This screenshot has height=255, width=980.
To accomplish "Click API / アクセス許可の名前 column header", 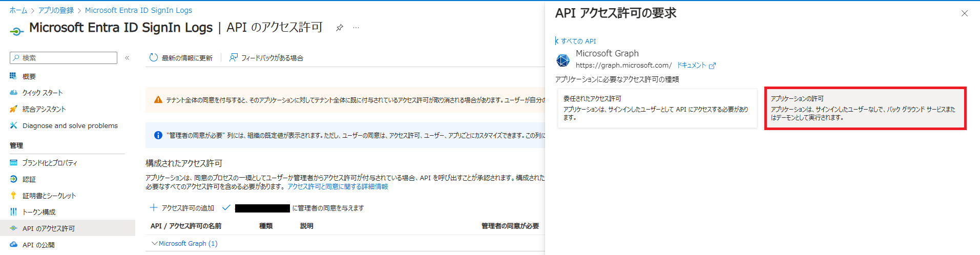I will 186,226.
